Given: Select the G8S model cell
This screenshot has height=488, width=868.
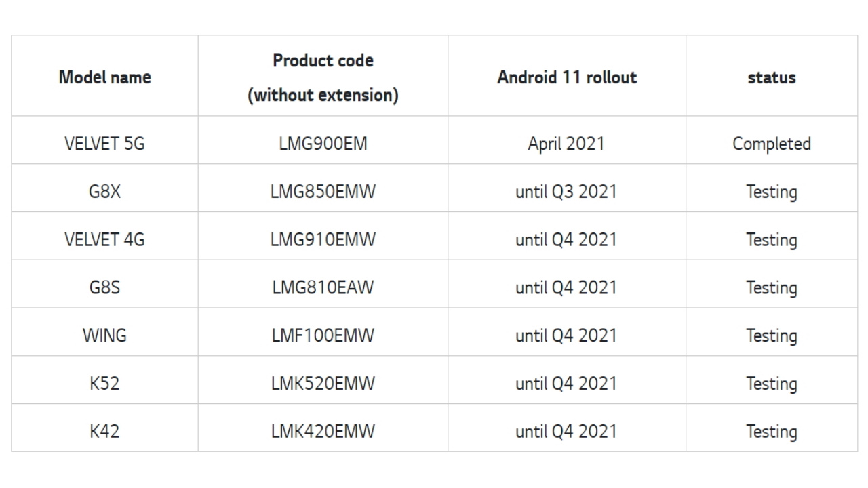Looking at the screenshot, I should [x=104, y=288].
